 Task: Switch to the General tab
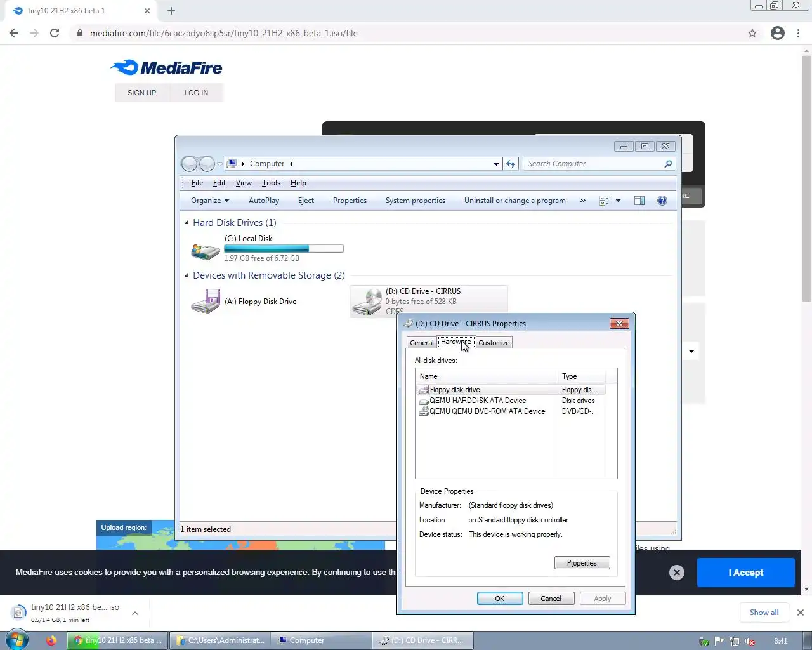[421, 343]
